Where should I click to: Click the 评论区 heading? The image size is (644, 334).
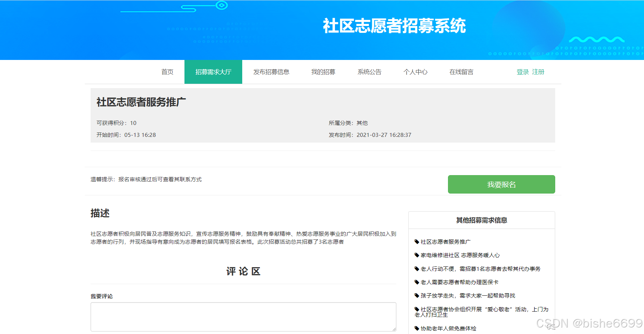tap(243, 271)
